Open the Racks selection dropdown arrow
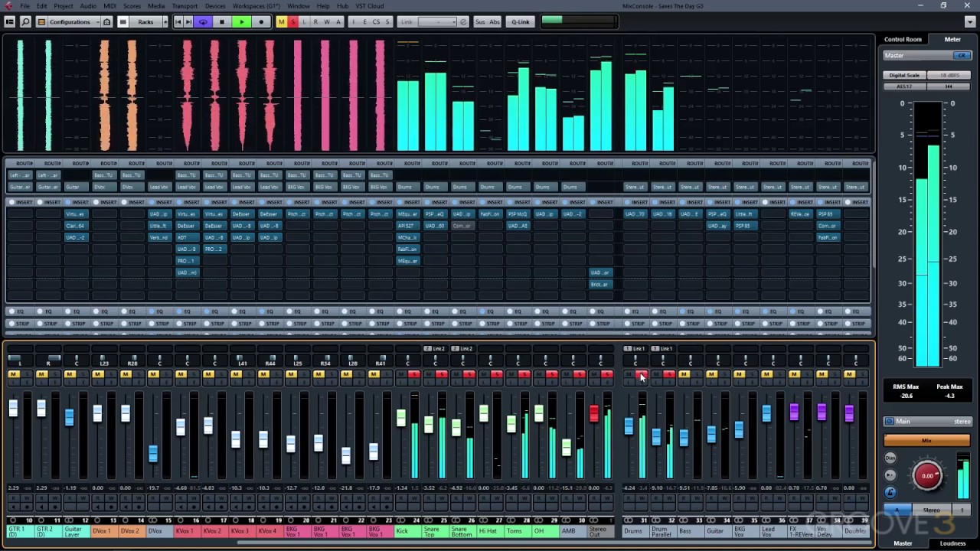The image size is (980, 551). (x=165, y=21)
